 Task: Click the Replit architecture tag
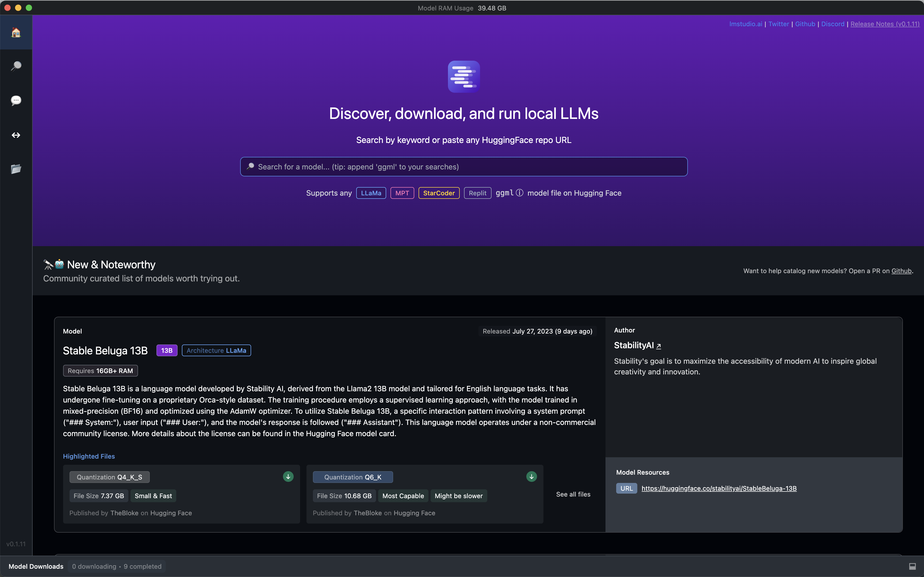(477, 193)
